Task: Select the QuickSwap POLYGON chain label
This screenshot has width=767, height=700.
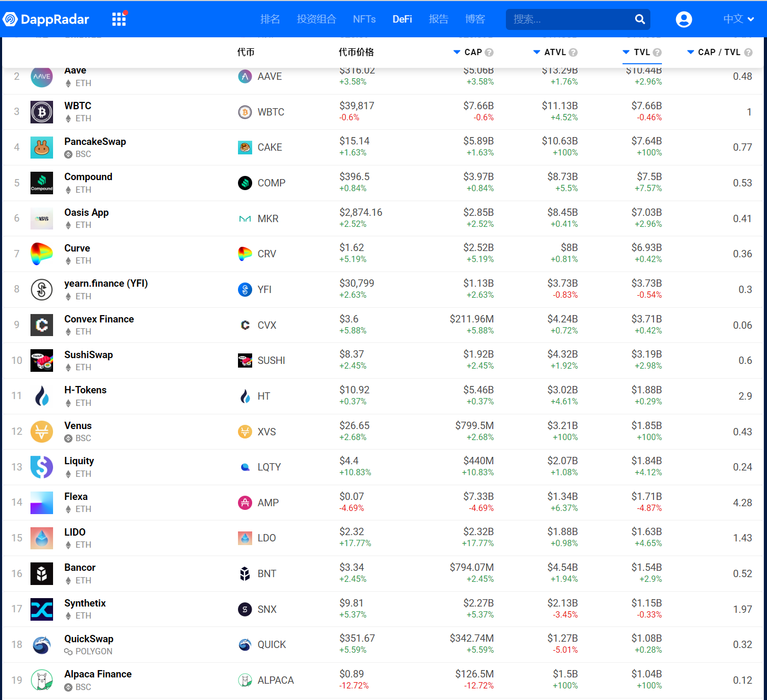Action: [94, 652]
